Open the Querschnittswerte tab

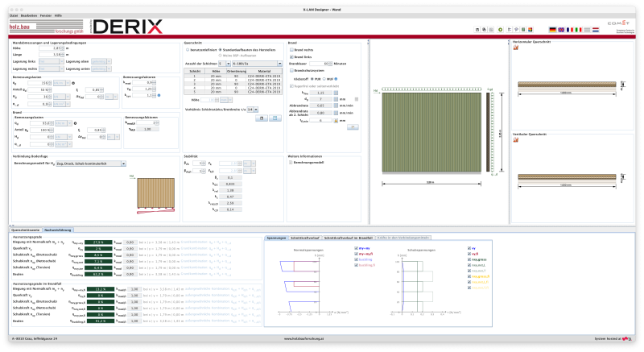click(26, 230)
